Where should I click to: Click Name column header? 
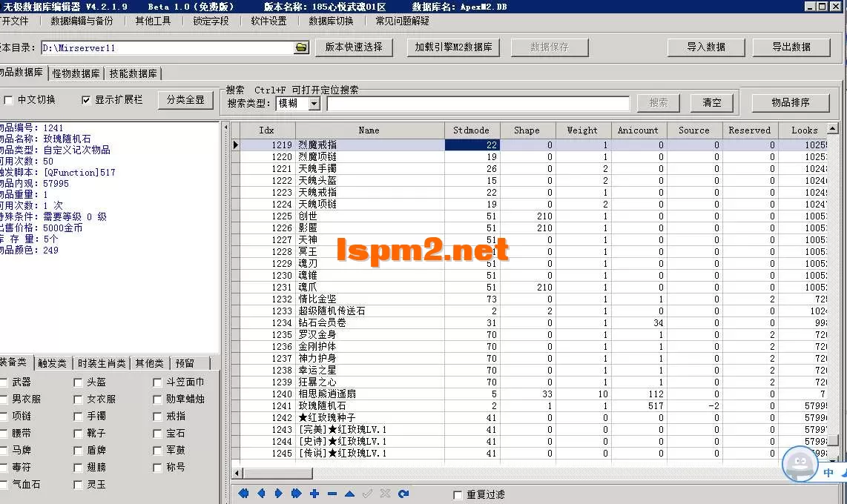pyautogui.click(x=369, y=130)
